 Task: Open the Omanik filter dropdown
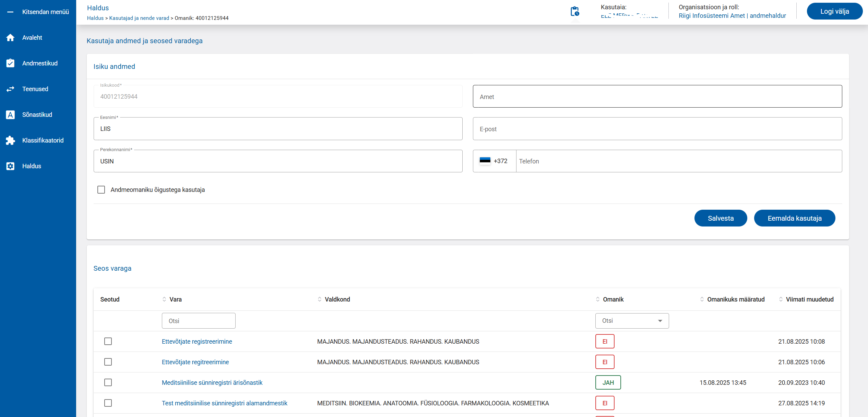[x=632, y=321]
